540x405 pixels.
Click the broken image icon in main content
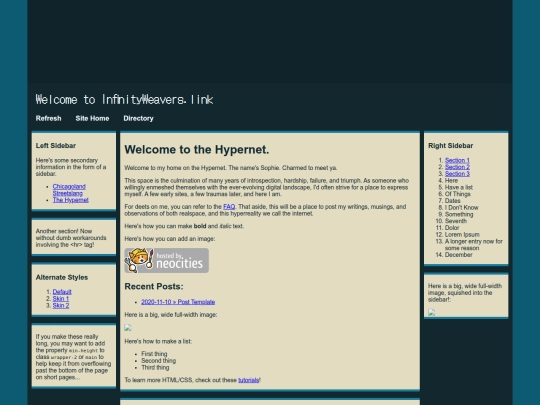(128, 328)
